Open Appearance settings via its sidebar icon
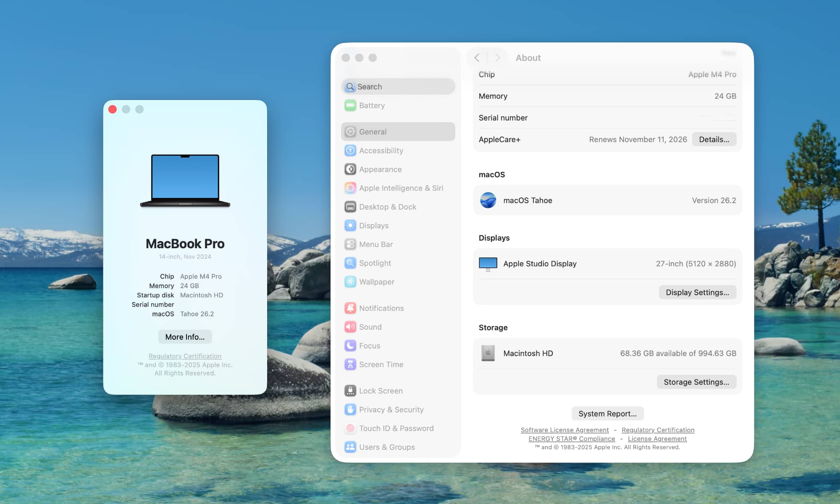Image resolution: width=840 pixels, height=504 pixels. pyautogui.click(x=350, y=169)
